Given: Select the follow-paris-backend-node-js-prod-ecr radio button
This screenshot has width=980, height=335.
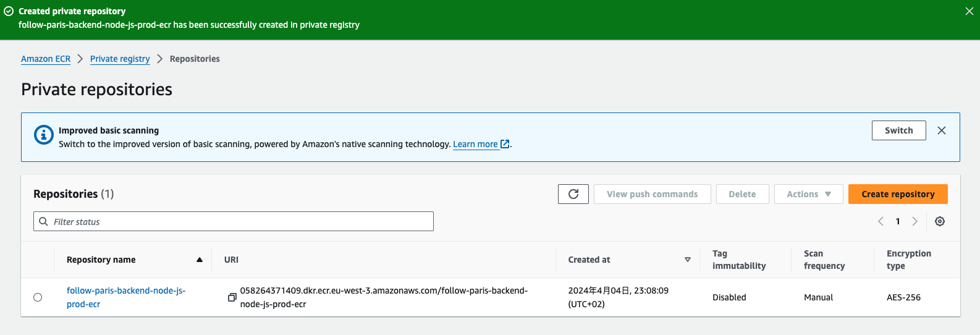Looking at the screenshot, I should click(x=38, y=297).
